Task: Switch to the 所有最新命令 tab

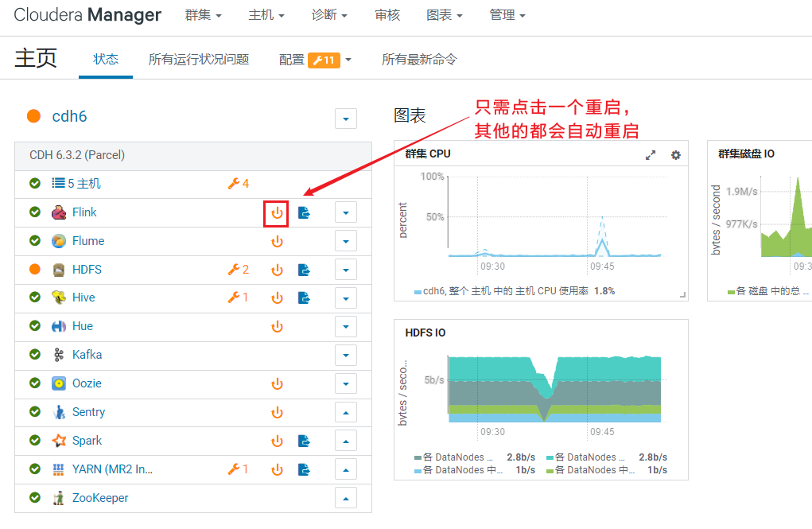Action: coord(419,60)
